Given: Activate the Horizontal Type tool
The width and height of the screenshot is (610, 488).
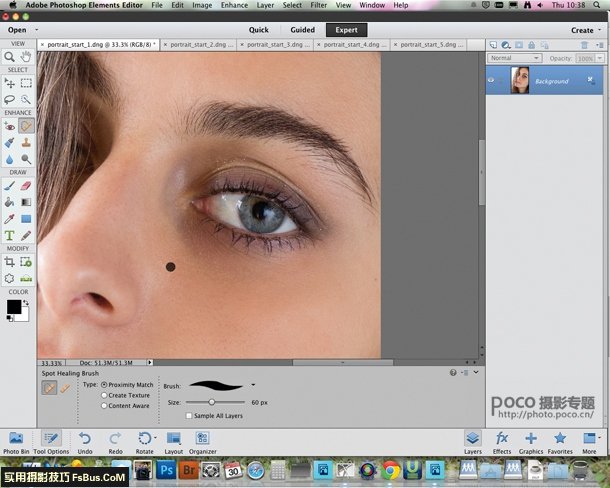Looking at the screenshot, I should (9, 235).
